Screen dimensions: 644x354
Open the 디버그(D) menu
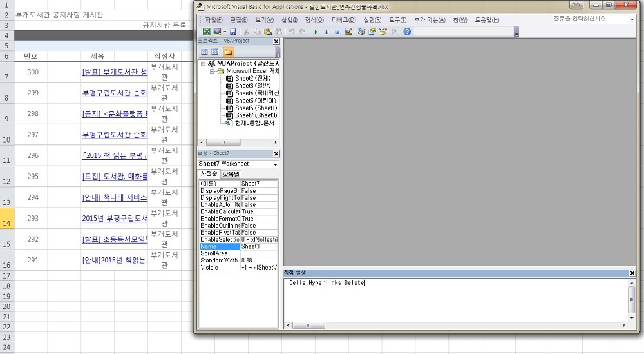[343, 20]
